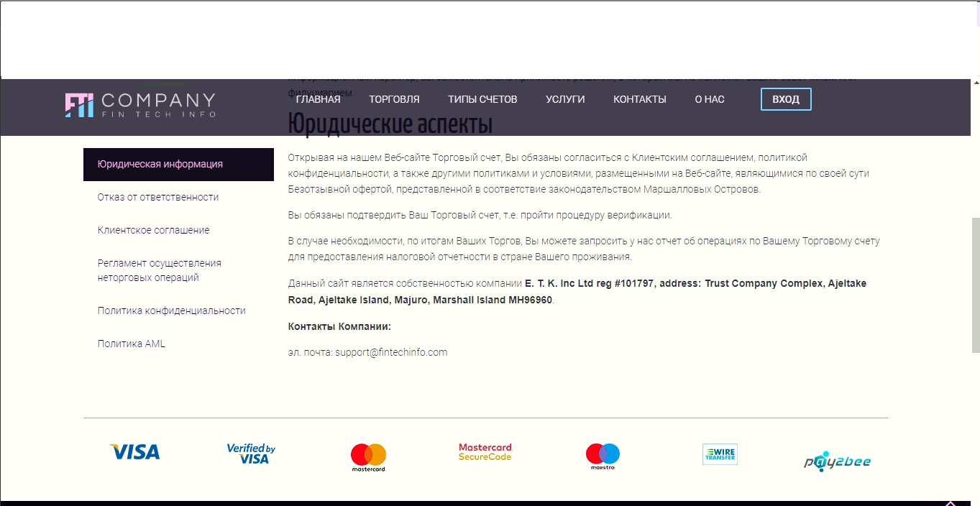The width and height of the screenshot is (980, 506).
Task: Open the КОНТАКТЫ menu item
Action: [x=640, y=99]
